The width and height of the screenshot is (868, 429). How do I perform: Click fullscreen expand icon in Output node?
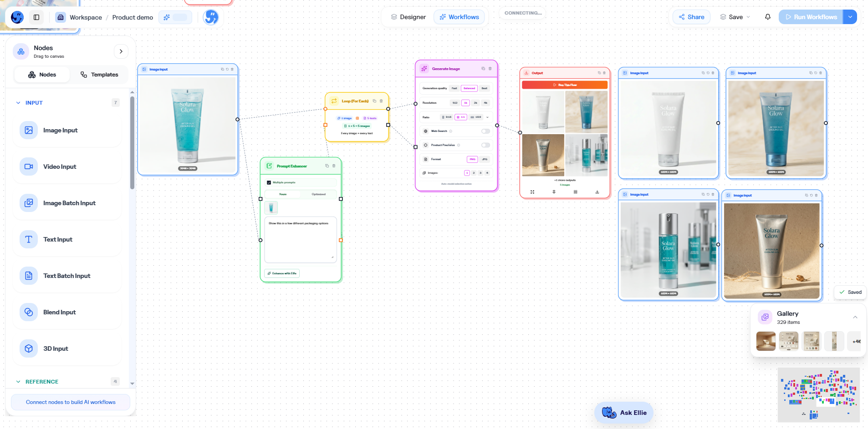(532, 192)
